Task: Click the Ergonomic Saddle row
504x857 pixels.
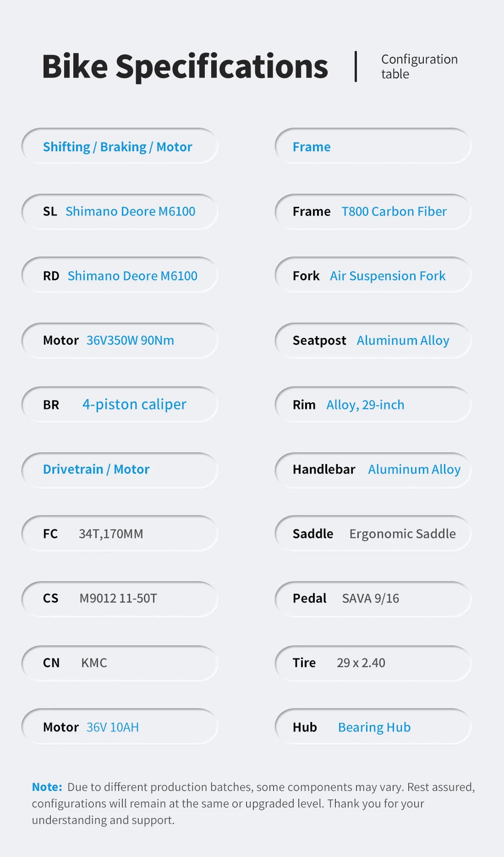Action: pyautogui.click(x=373, y=533)
